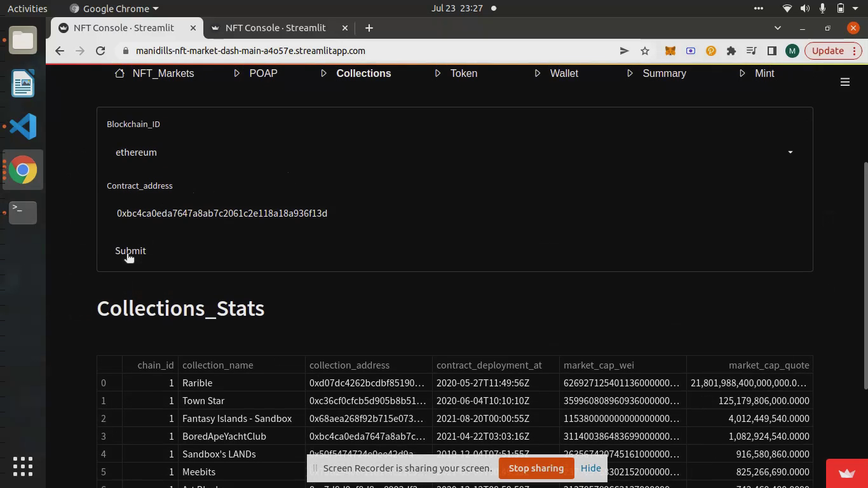This screenshot has height=488, width=868.
Task: Select Fantasy Islands - Sandbox cell
Action: click(x=242, y=419)
